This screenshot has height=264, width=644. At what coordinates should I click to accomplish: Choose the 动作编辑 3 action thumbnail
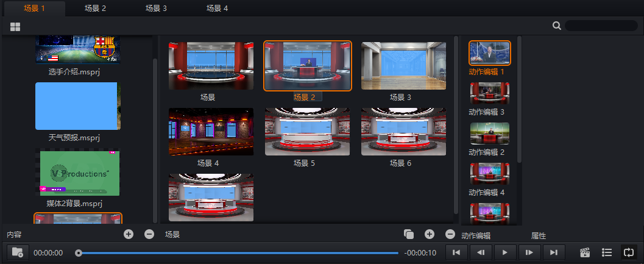pyautogui.click(x=489, y=93)
